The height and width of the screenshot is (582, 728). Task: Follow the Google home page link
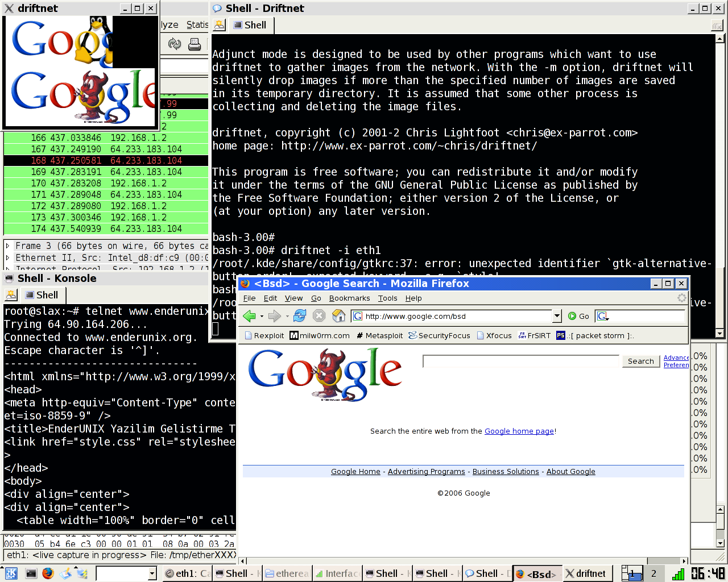click(519, 431)
